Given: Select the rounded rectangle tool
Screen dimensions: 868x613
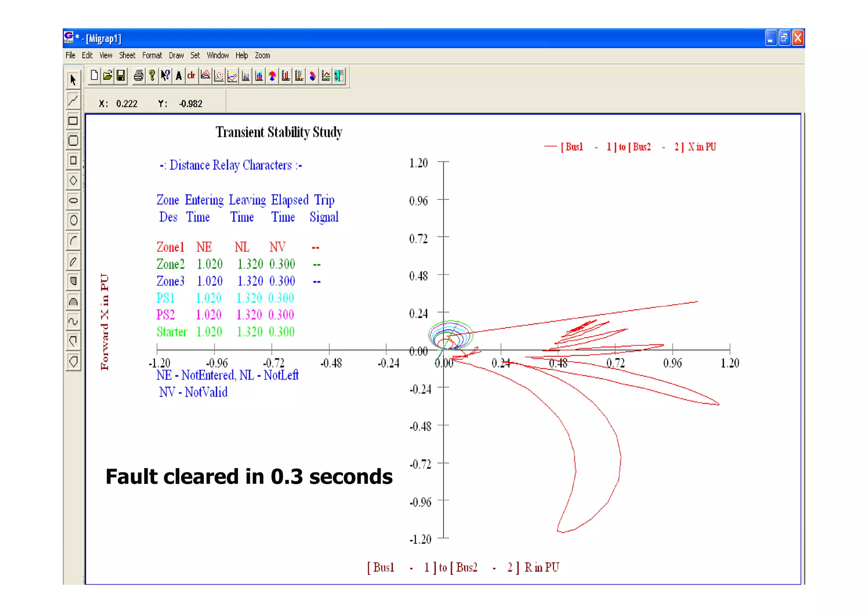Looking at the screenshot, I should tap(73, 140).
